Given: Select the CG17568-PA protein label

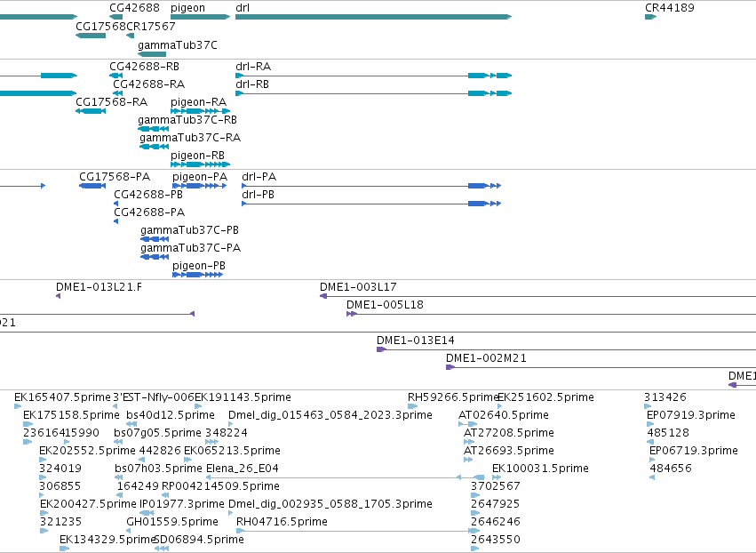Looking at the screenshot, I should tap(115, 177).
